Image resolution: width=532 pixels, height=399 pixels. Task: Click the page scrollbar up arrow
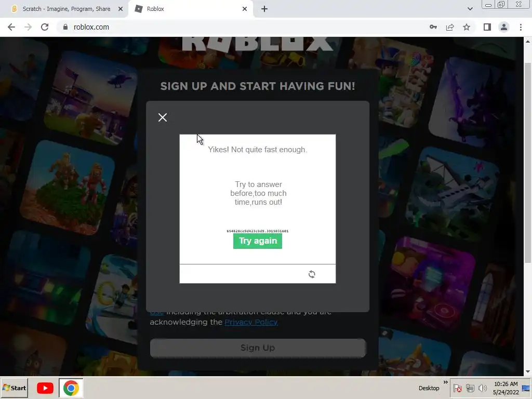[528, 42]
